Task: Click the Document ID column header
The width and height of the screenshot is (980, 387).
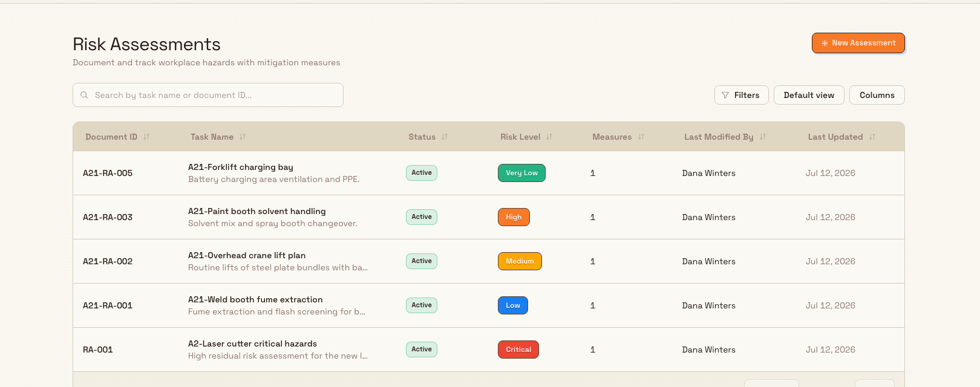Action: [111, 137]
